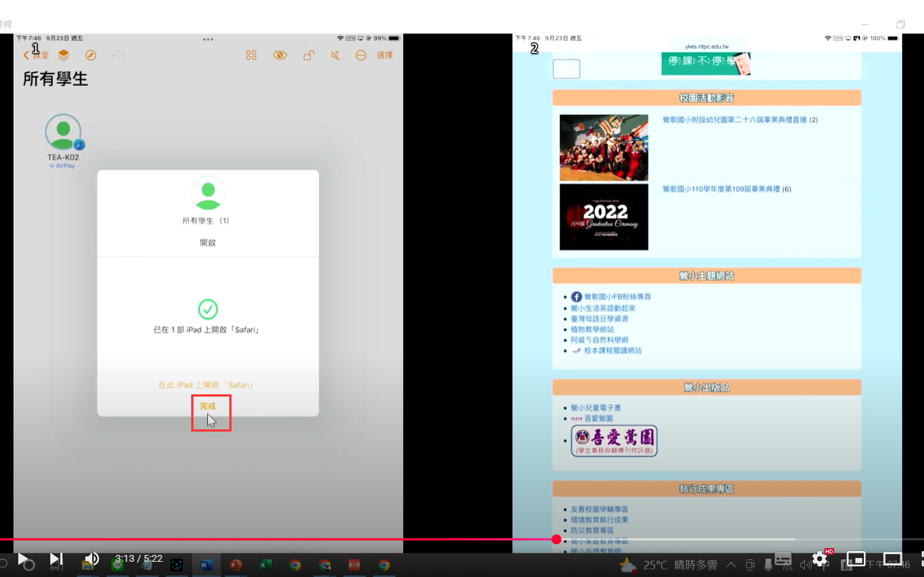Click the compass navigate icon
This screenshot has width=924, height=577.
(91, 55)
